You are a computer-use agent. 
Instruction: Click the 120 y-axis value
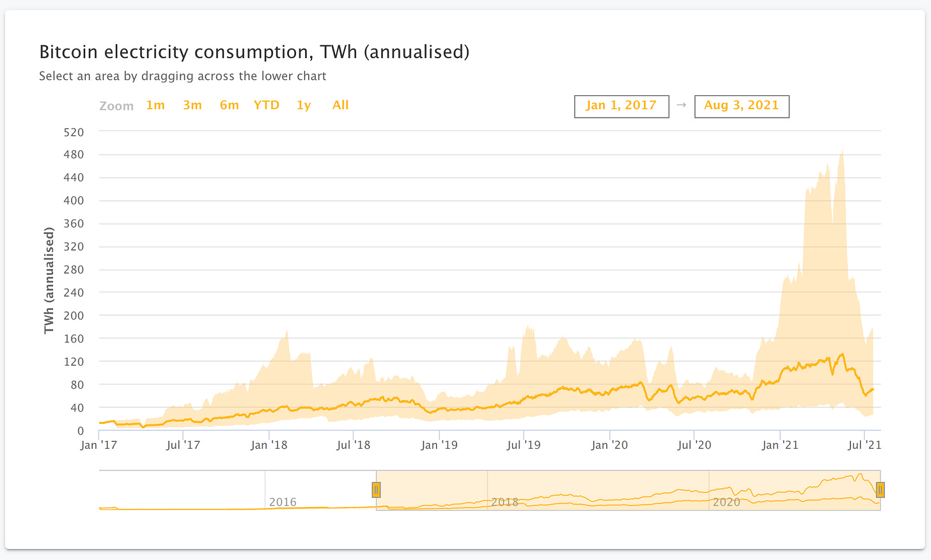coord(74,362)
